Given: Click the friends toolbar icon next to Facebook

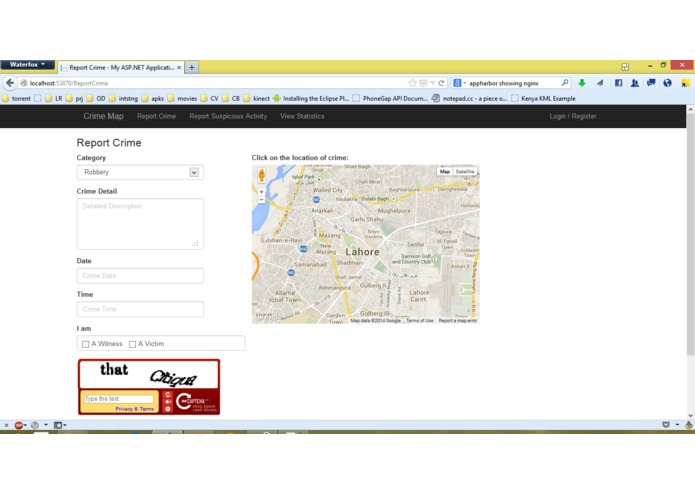Looking at the screenshot, I should 635,83.
